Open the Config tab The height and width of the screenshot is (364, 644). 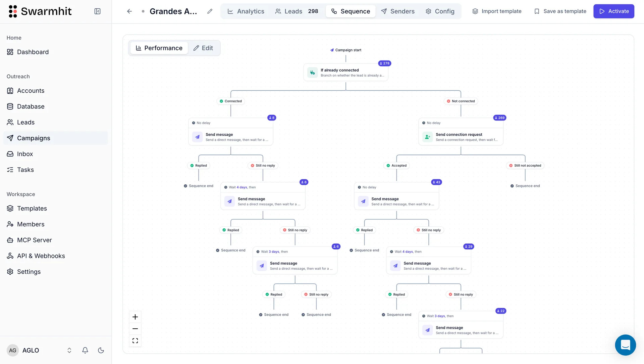point(440,11)
